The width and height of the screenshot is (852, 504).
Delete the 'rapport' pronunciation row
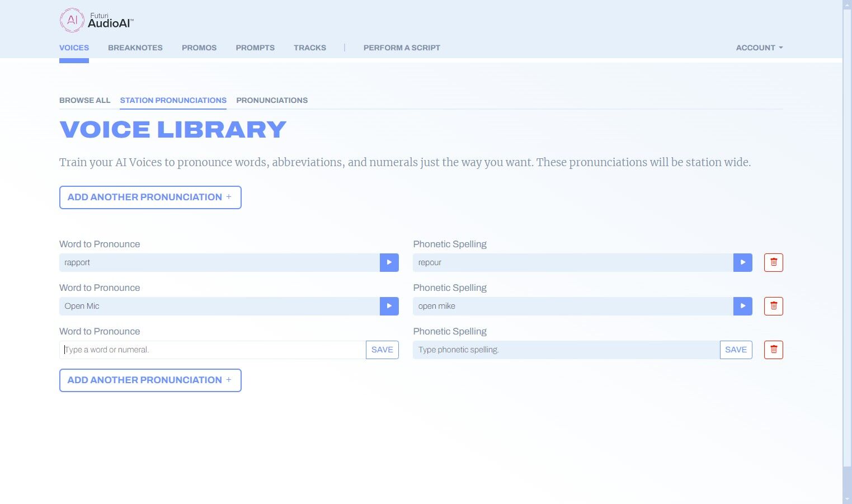[773, 262]
